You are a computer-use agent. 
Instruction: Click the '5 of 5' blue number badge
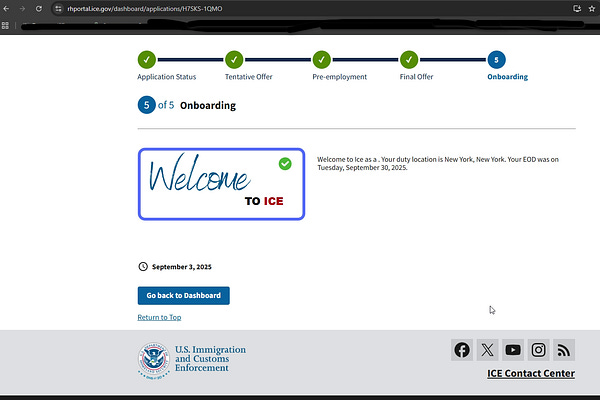click(147, 105)
